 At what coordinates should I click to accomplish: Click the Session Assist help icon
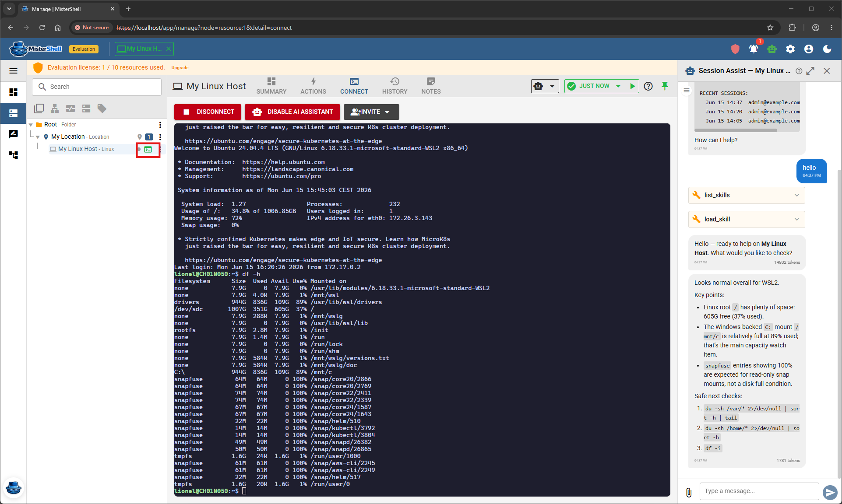(799, 71)
